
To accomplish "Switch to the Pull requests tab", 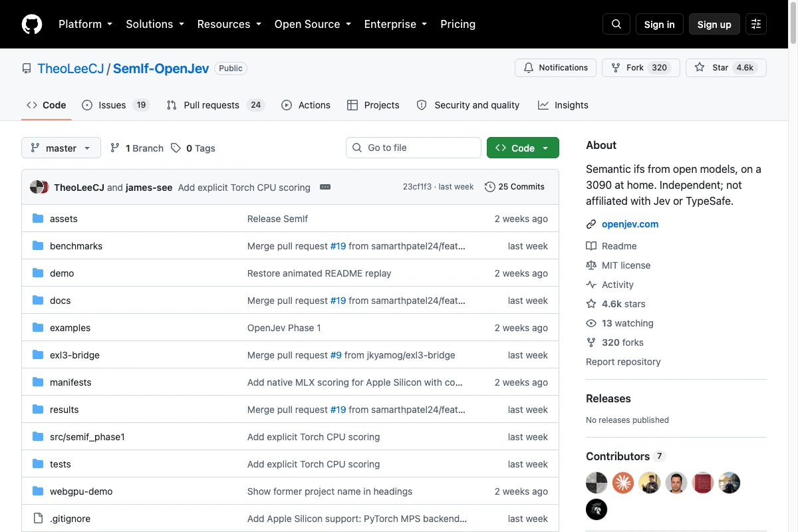I will pos(215,105).
